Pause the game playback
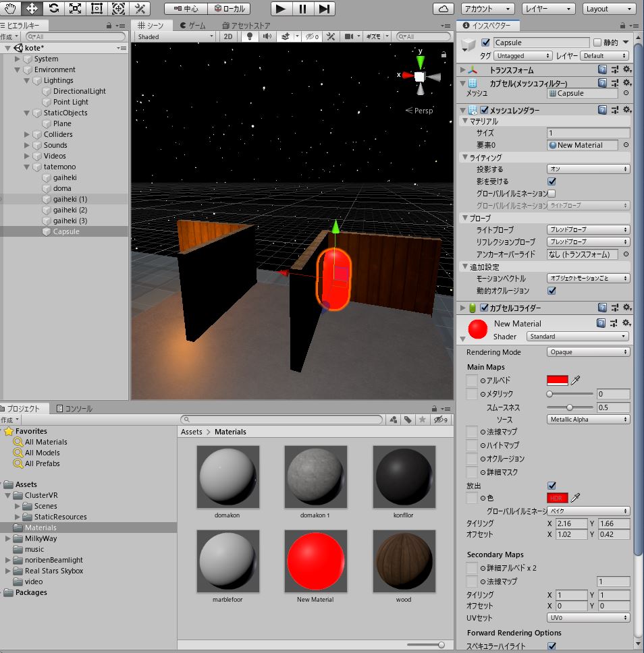This screenshot has width=644, height=653. (302, 9)
